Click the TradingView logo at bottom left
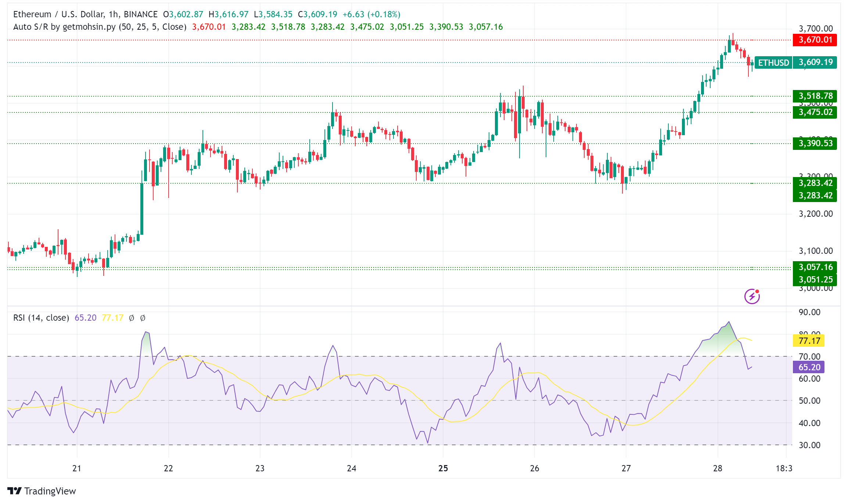848x504 pixels. click(42, 491)
